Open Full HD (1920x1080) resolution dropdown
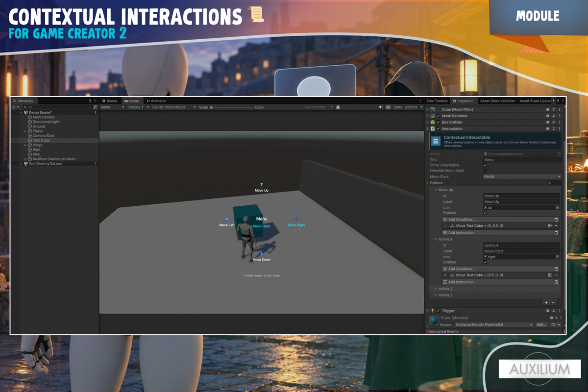The image size is (588, 392). [174, 107]
